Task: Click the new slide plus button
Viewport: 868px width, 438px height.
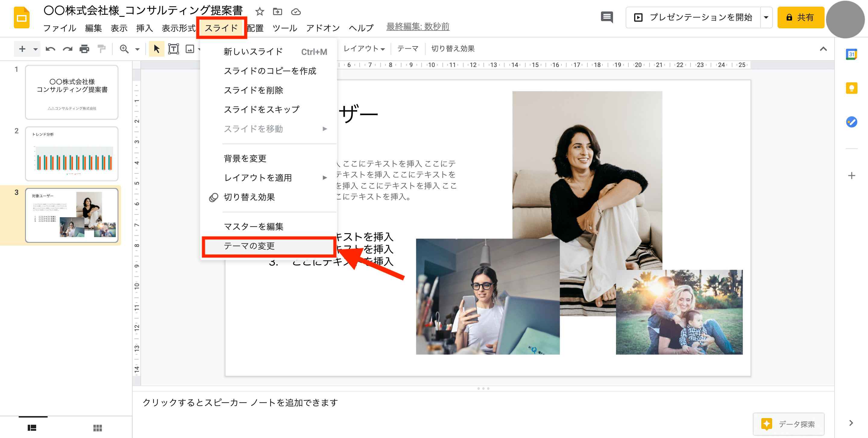Action: (x=22, y=49)
